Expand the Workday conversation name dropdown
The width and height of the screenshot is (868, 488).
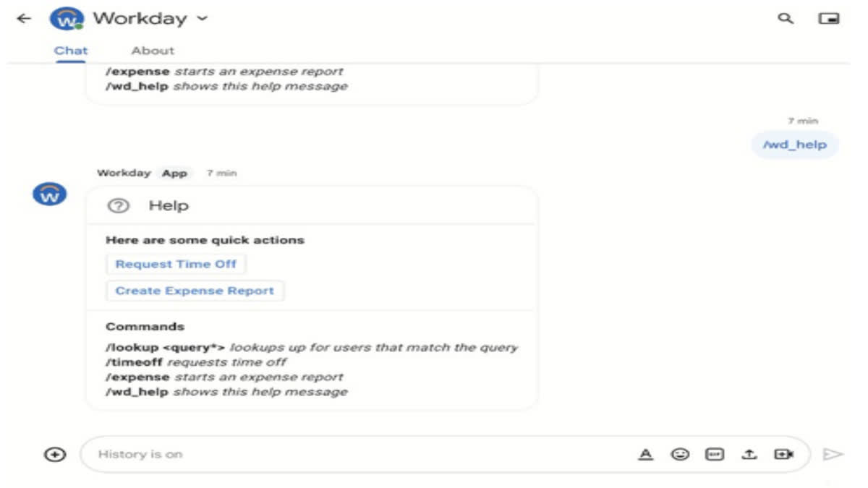coord(201,18)
